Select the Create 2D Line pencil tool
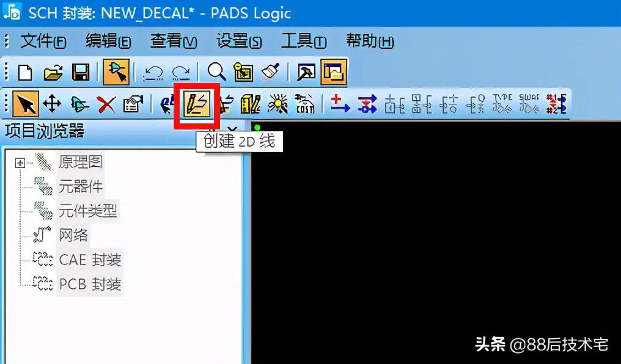Screen dimensions: 621x364 pyautogui.click(x=197, y=104)
